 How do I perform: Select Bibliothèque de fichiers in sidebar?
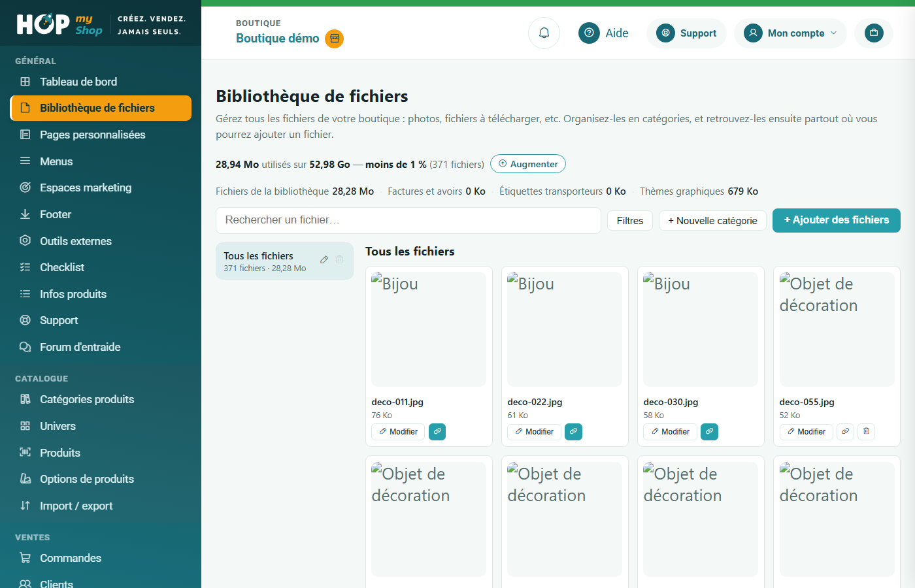[101, 108]
